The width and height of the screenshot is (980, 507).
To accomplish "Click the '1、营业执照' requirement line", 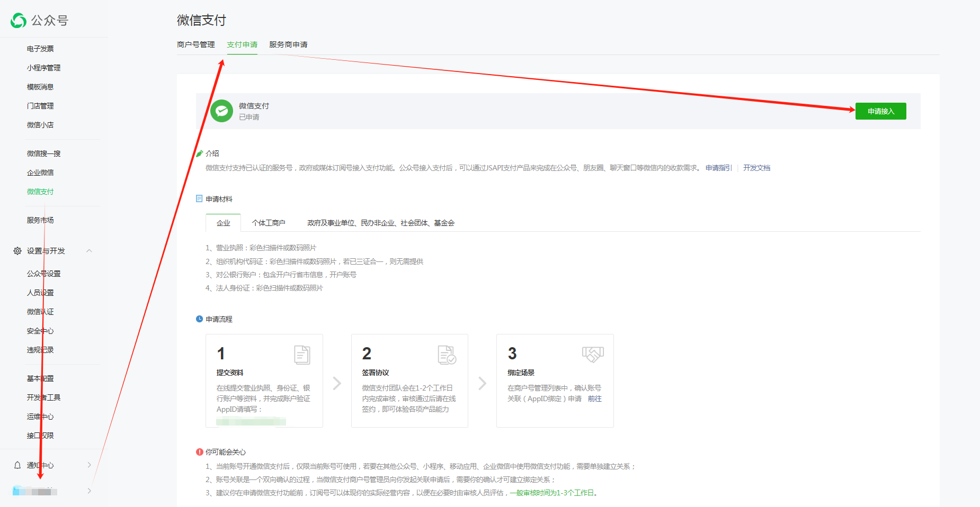I will click(x=261, y=248).
